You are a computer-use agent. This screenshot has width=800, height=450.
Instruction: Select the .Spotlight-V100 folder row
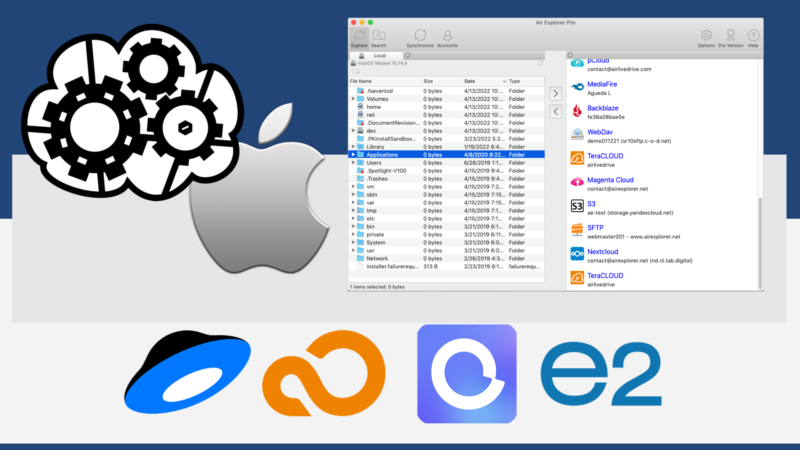[446, 171]
